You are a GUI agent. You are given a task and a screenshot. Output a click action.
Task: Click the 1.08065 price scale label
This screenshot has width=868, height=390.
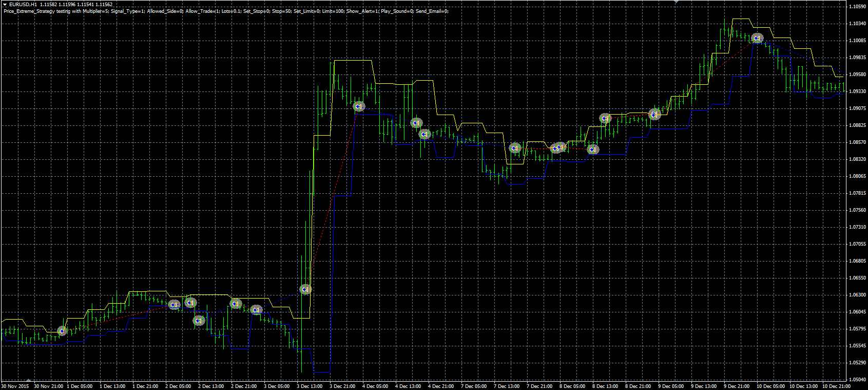(x=858, y=176)
